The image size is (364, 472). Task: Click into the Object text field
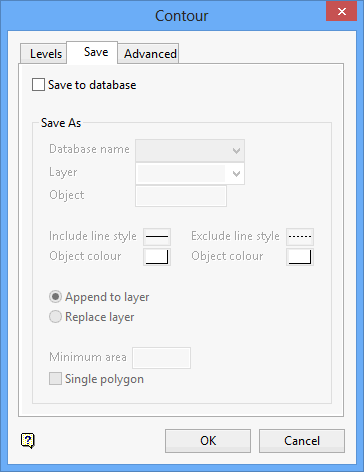tap(181, 196)
